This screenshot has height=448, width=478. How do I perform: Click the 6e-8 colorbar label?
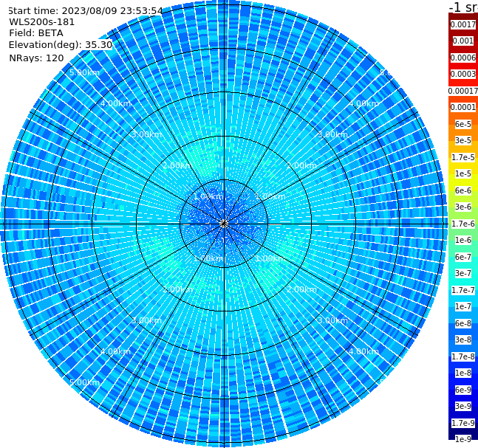(x=463, y=323)
